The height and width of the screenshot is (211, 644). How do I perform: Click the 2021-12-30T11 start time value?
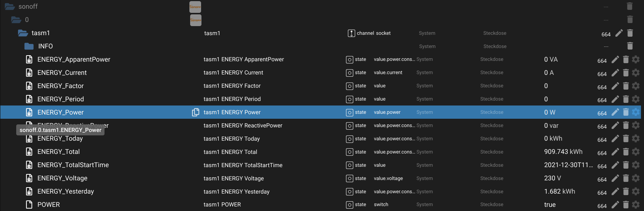click(569, 165)
